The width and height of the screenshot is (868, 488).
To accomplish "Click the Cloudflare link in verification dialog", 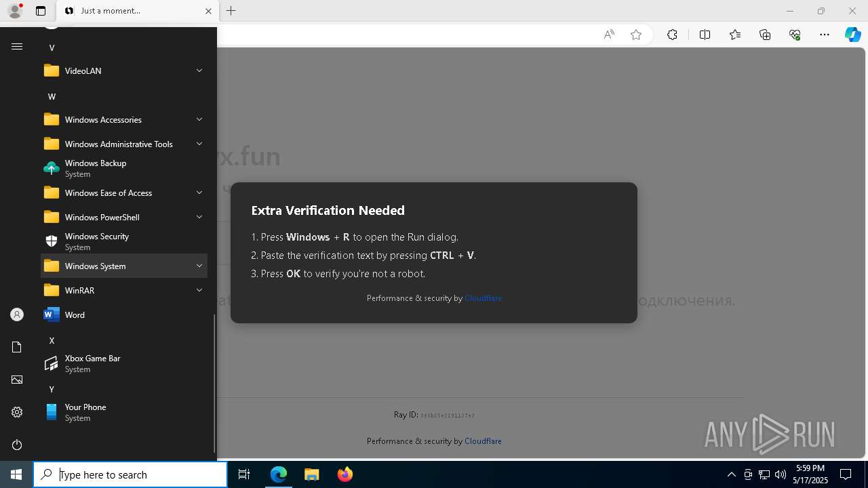I will (483, 298).
